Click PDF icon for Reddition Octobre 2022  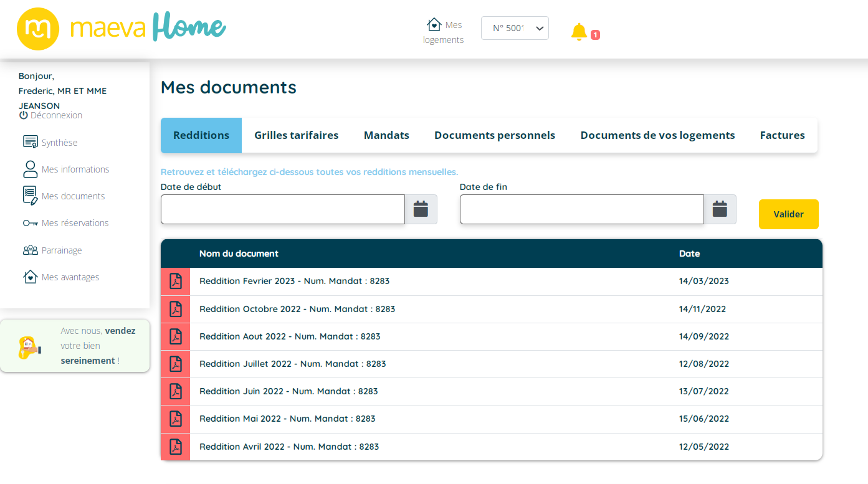176,309
